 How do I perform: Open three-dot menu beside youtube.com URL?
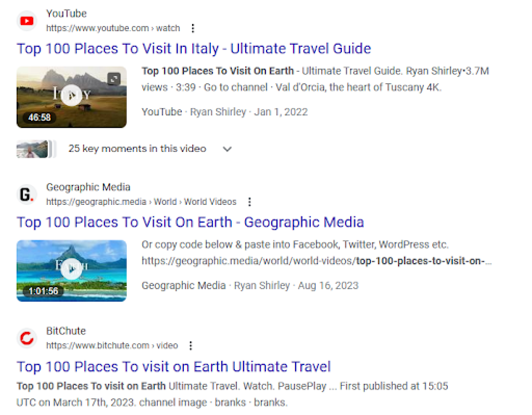(x=193, y=28)
